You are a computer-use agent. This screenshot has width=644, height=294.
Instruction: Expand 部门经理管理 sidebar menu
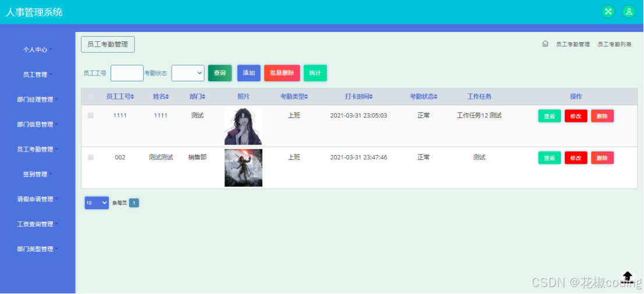[38, 99]
